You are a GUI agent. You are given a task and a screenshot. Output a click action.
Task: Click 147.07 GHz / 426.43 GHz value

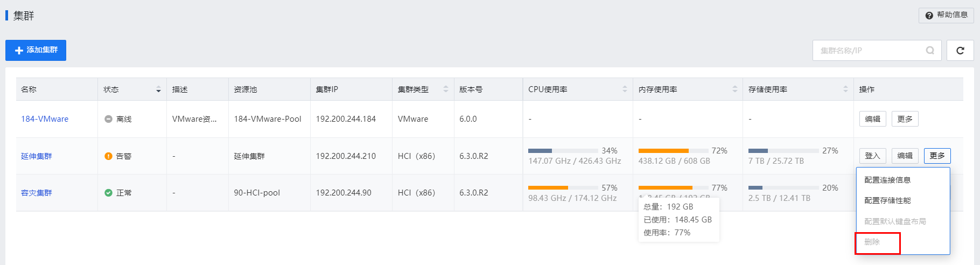coord(575,161)
